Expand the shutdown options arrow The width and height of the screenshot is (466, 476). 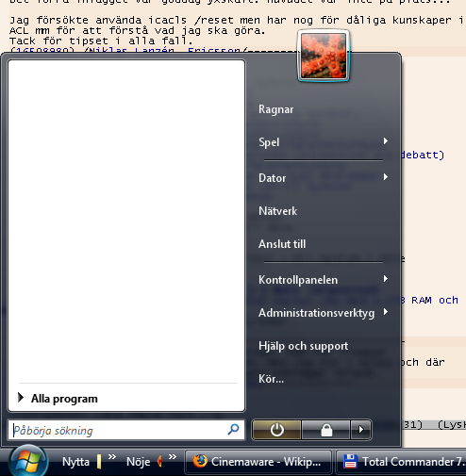tap(361, 430)
